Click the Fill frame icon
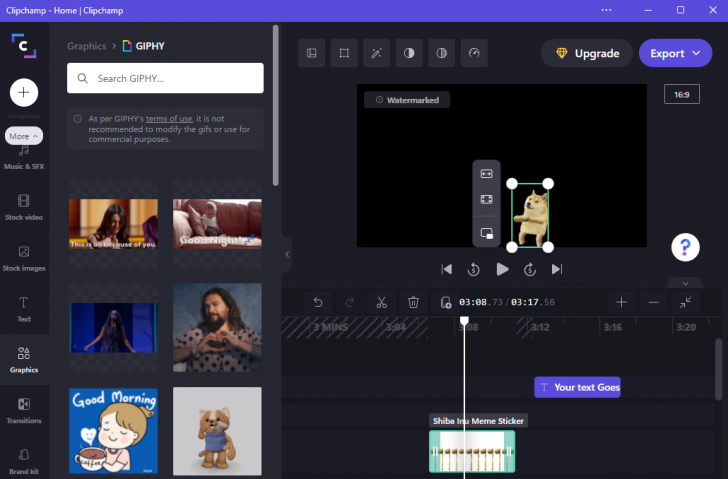 click(487, 200)
